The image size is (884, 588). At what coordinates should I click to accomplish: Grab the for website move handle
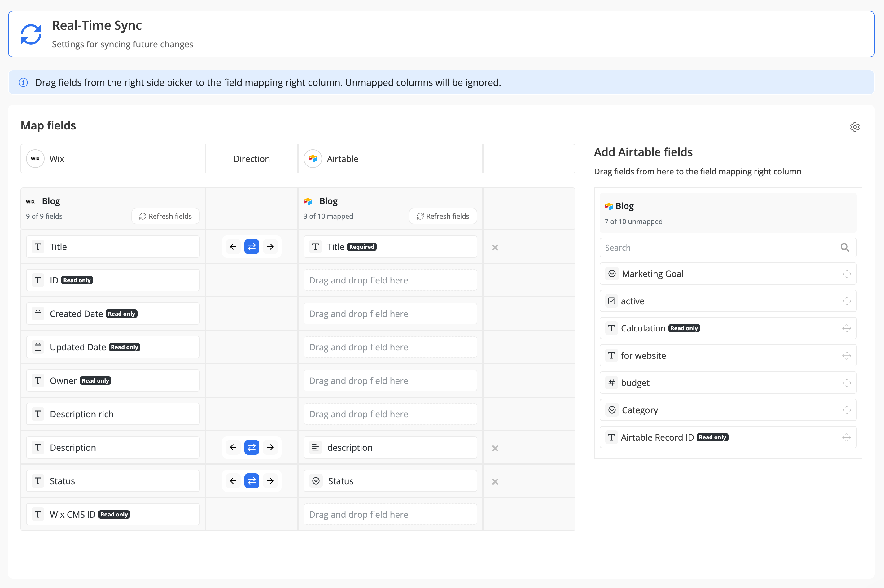coord(847,356)
